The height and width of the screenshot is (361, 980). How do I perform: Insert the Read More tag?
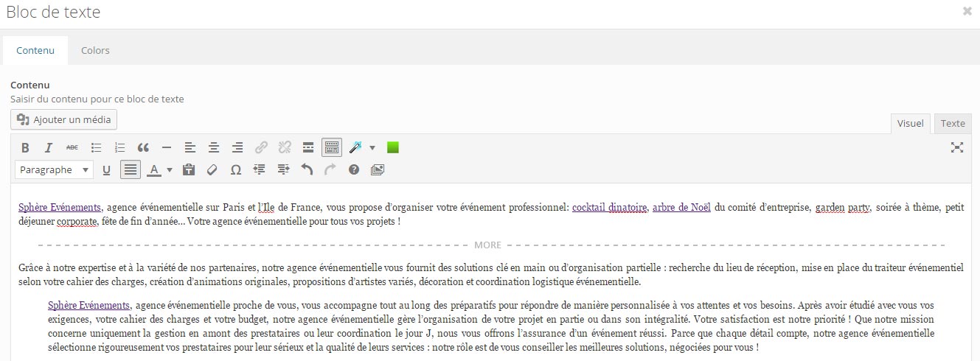click(308, 148)
